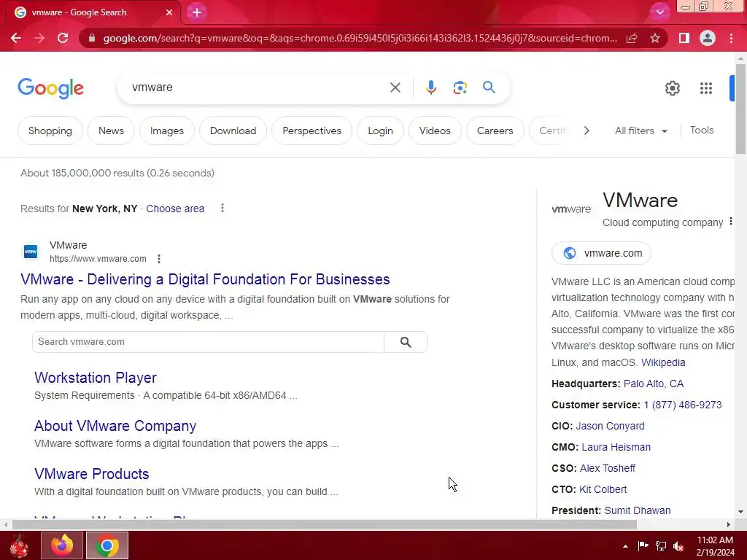This screenshot has height=560, width=747.
Task: Go back using the browser back arrow
Action: pyautogui.click(x=16, y=38)
